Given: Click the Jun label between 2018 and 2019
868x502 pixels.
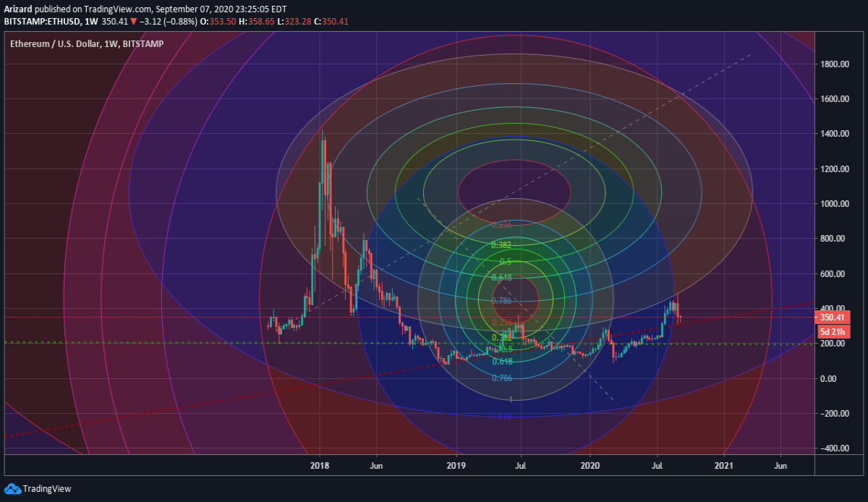Looking at the screenshot, I should (x=376, y=466).
